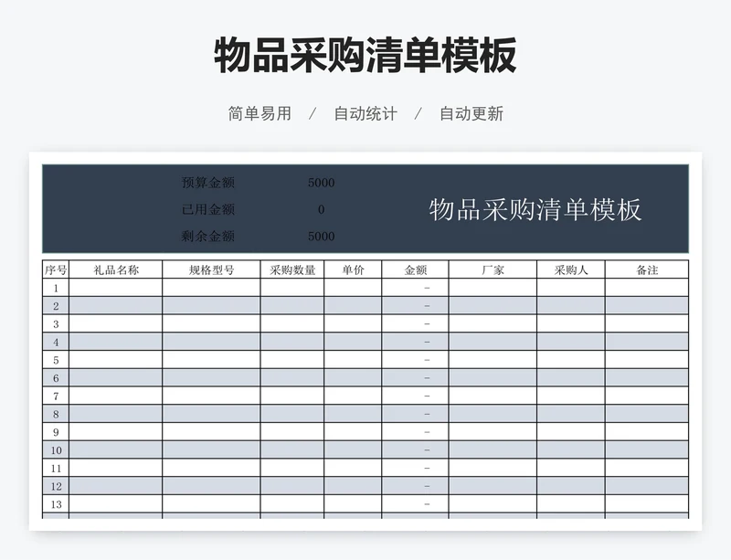731x560 pixels.
Task: Click row number 11 cell
Action: 56,468
